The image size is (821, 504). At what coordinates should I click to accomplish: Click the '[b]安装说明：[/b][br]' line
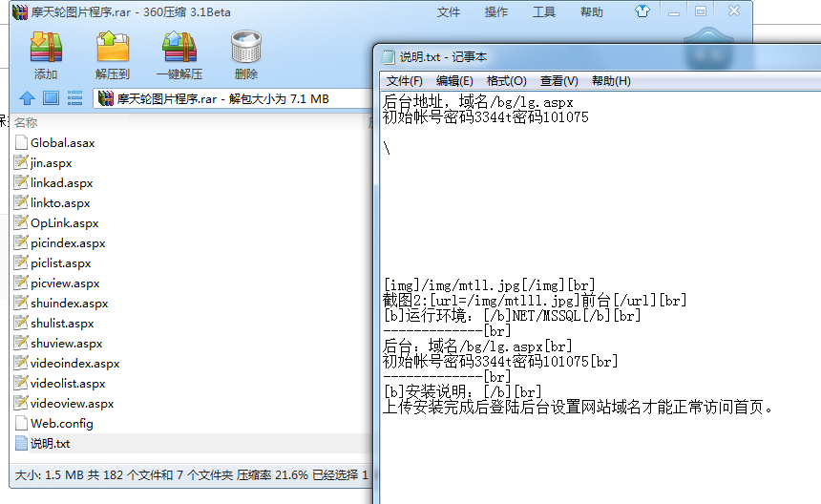(462, 391)
